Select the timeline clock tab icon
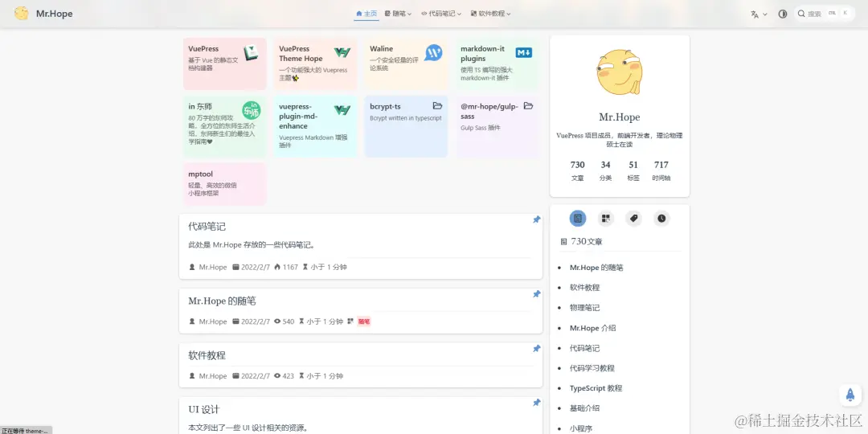 661,218
